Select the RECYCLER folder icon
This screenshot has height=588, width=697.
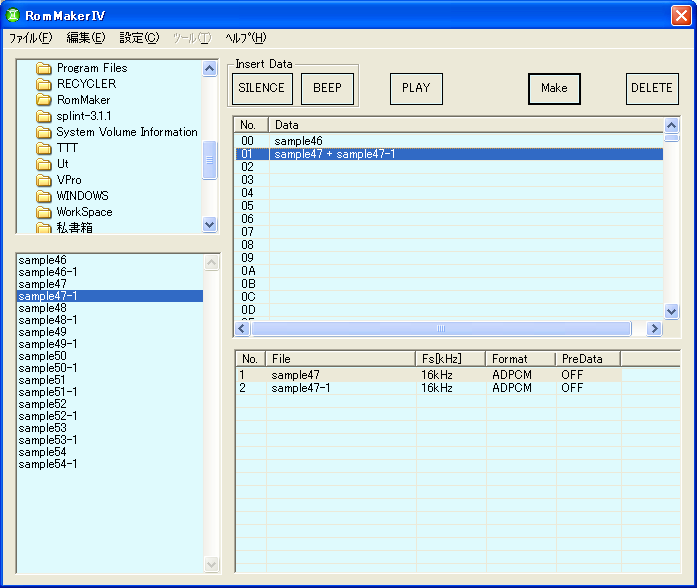(x=44, y=84)
